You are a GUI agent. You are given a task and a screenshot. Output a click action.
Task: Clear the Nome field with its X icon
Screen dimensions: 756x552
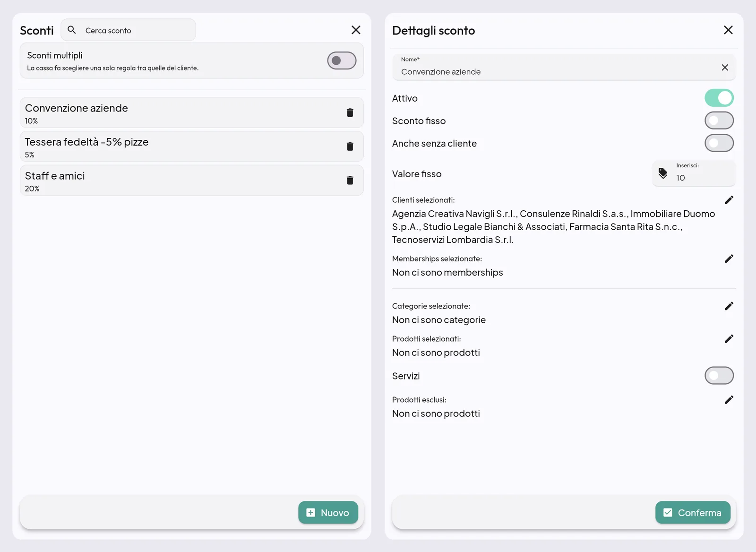point(725,68)
